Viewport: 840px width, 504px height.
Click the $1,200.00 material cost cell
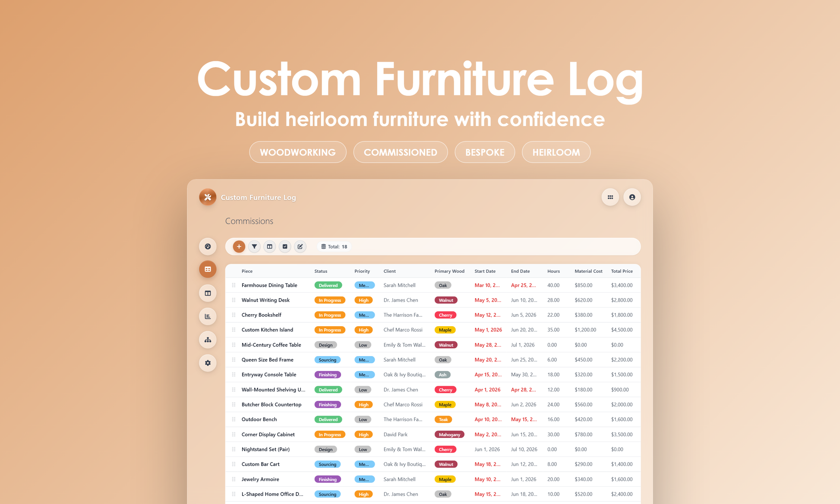pyautogui.click(x=585, y=330)
